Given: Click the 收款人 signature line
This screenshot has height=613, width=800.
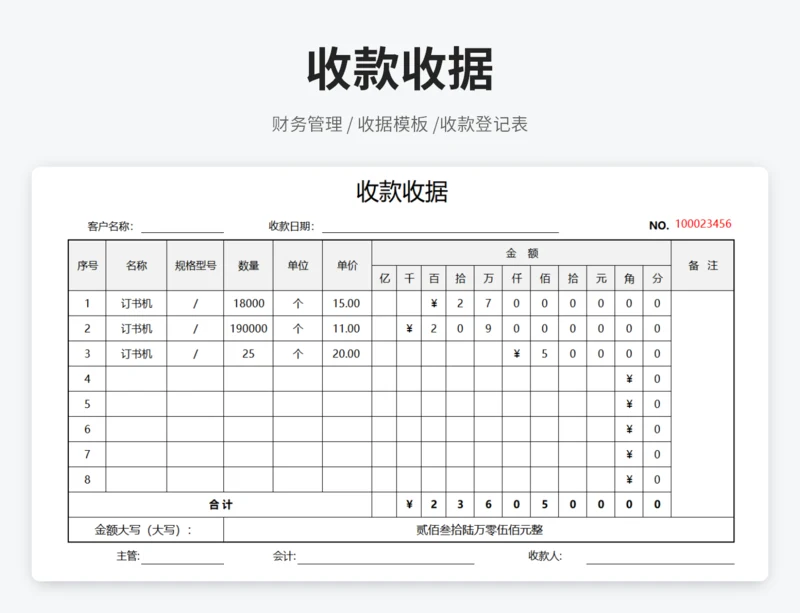Looking at the screenshot, I should [660, 557].
